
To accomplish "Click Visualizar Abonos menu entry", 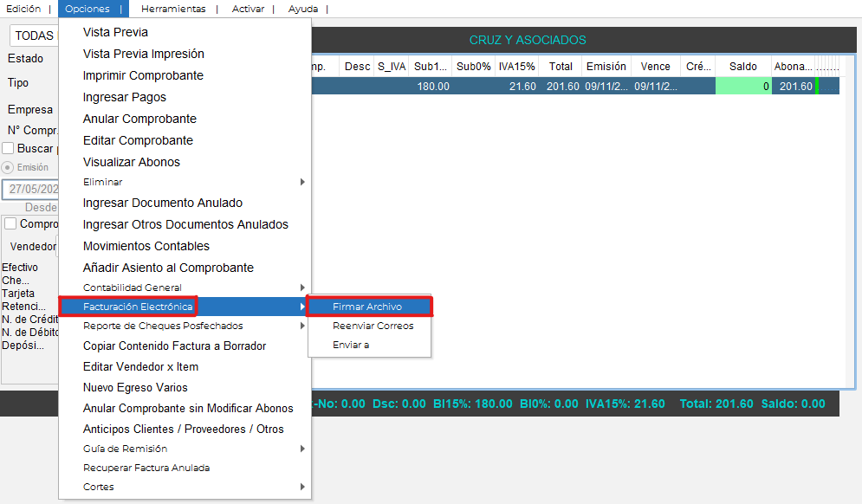I will click(132, 162).
